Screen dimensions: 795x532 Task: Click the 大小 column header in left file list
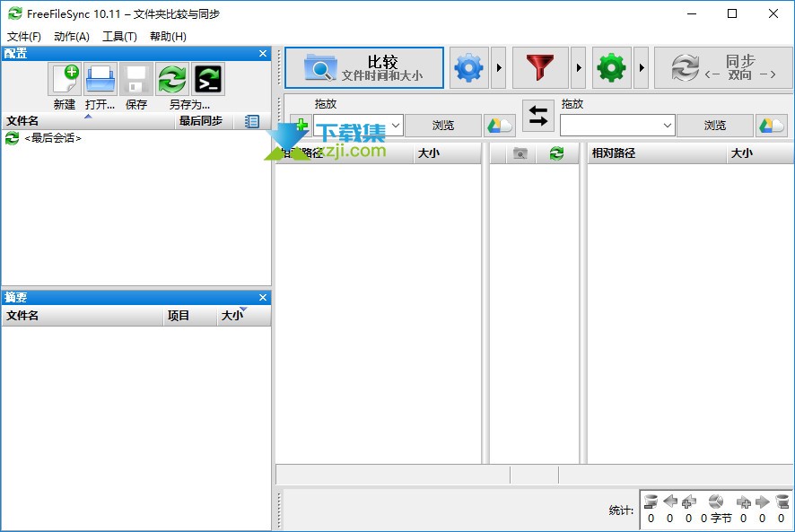(447, 153)
